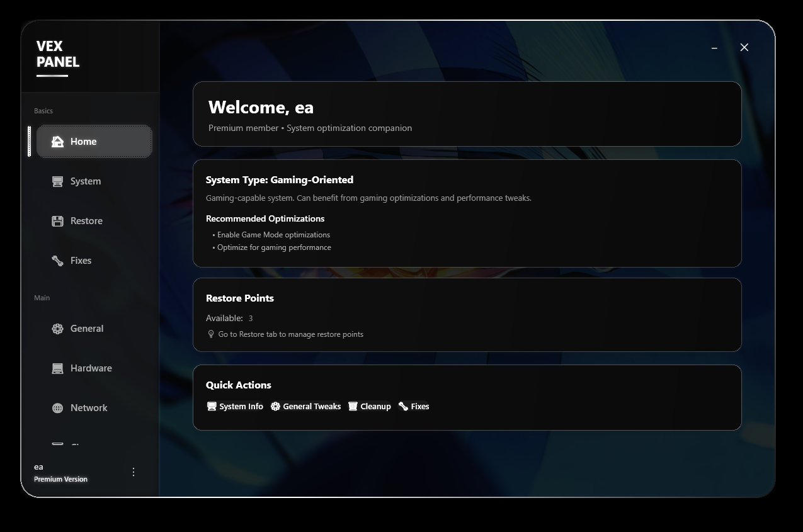Viewport: 803px width, 532px height.
Task: Click the Cleanup quick action button
Action: click(370, 406)
